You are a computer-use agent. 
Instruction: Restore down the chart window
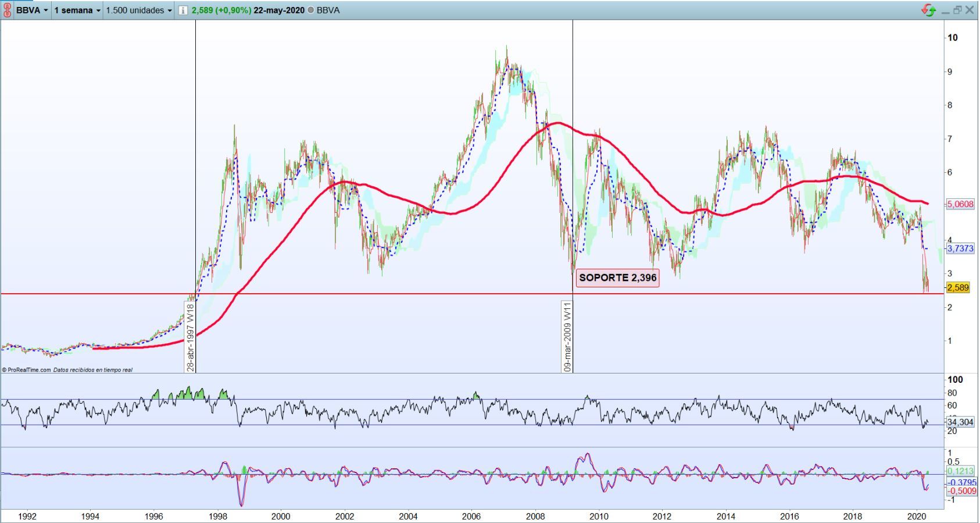[x=957, y=10]
